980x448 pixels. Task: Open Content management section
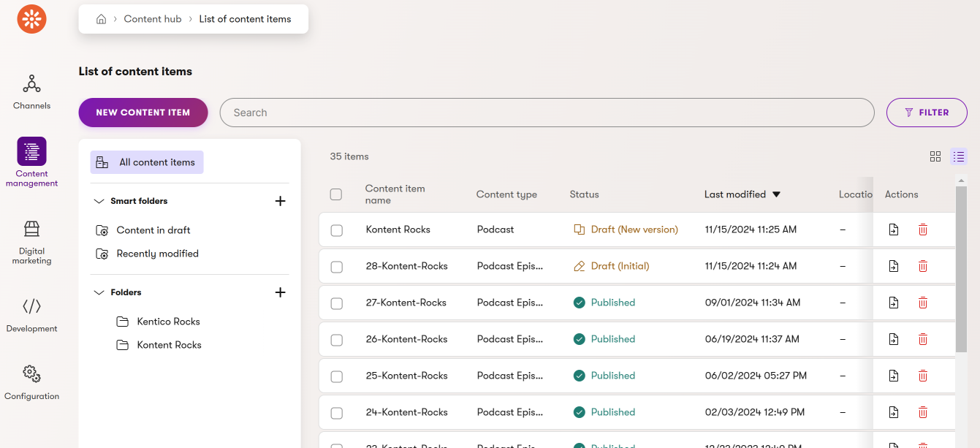[x=31, y=162]
